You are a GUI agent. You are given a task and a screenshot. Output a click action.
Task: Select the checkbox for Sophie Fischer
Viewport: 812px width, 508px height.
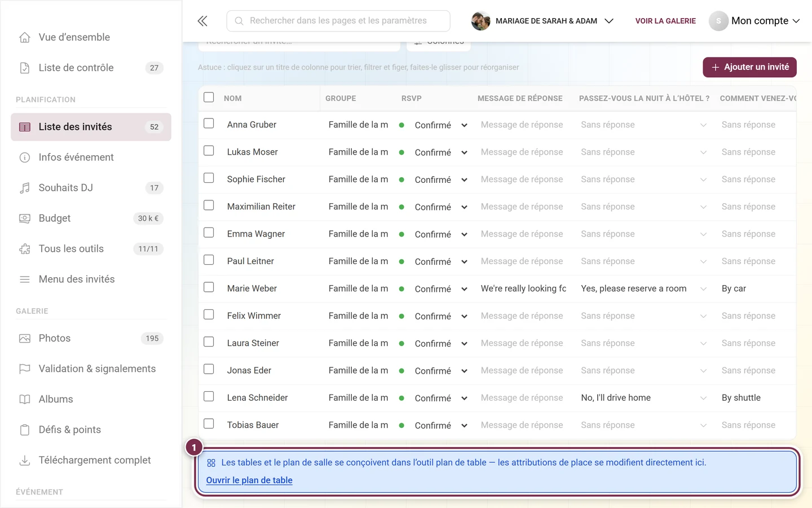[x=209, y=178]
